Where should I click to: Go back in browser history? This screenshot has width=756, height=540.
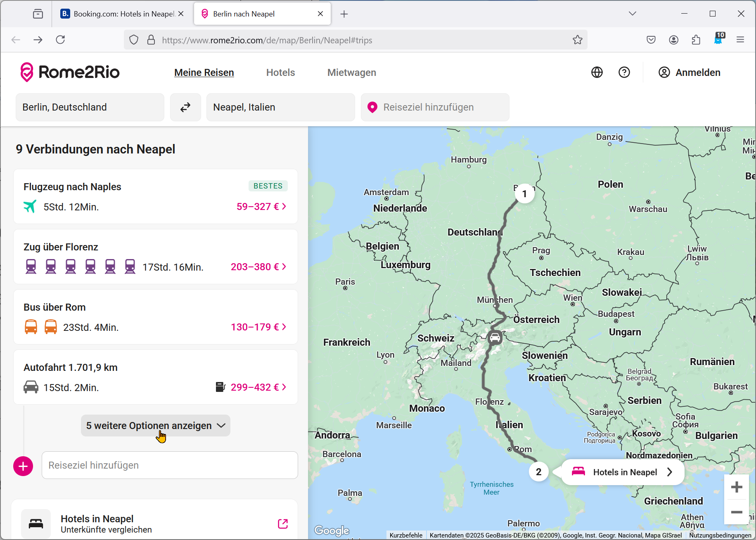coord(16,40)
